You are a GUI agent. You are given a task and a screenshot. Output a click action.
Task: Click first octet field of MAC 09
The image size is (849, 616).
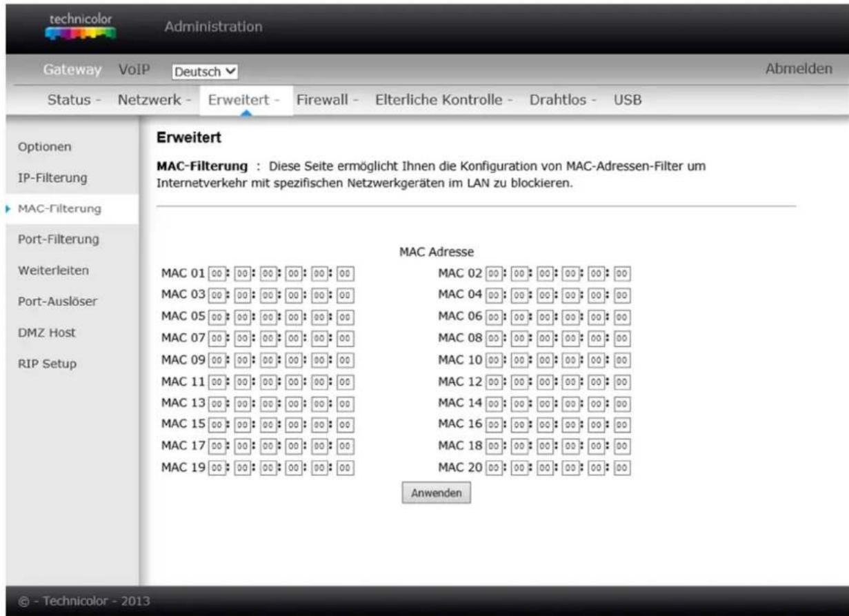216,360
